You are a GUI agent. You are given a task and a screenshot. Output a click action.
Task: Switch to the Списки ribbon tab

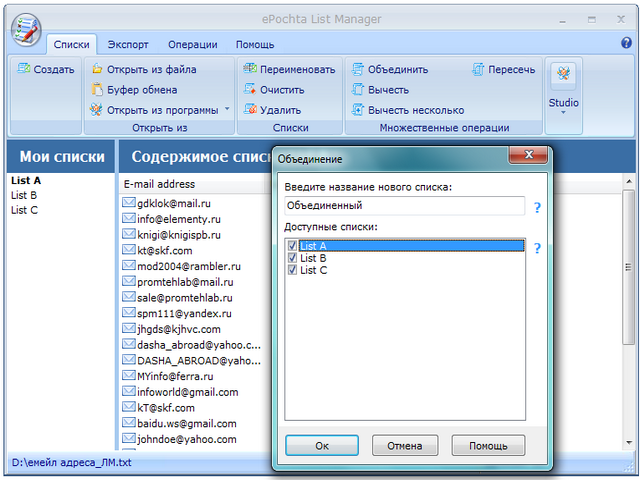click(x=71, y=44)
